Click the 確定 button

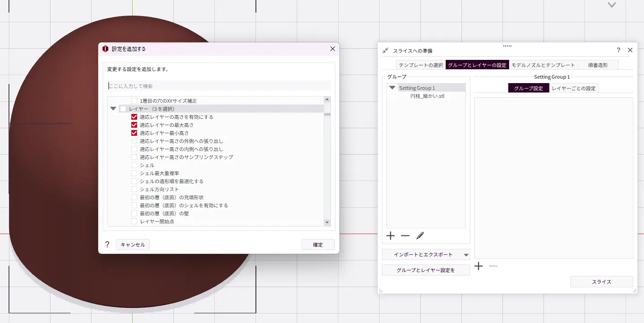[318, 245]
